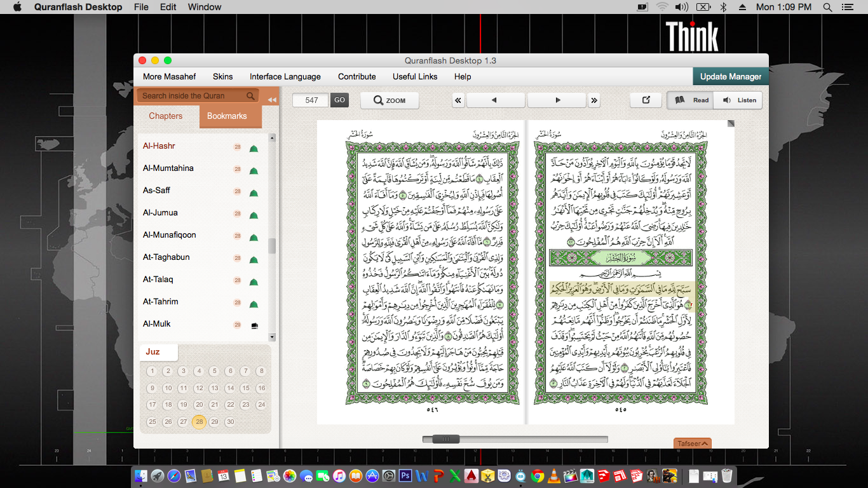Screen dimensions: 868x488
Task: Switch to the Chapters tab
Action: pyautogui.click(x=165, y=116)
